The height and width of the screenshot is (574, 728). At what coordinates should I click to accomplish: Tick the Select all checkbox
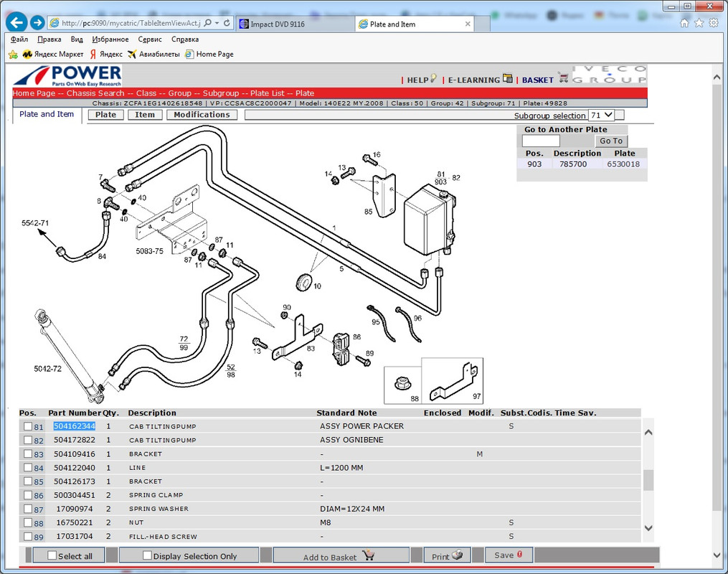coord(52,555)
